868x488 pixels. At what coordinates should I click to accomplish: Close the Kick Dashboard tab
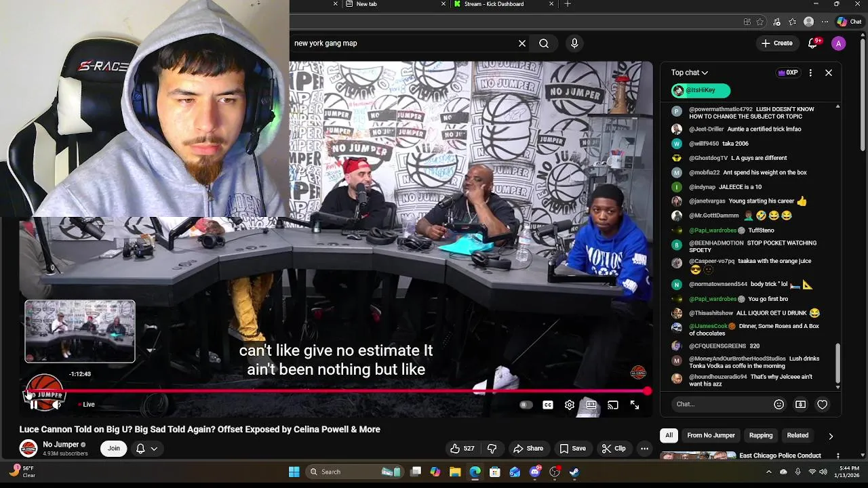551,4
